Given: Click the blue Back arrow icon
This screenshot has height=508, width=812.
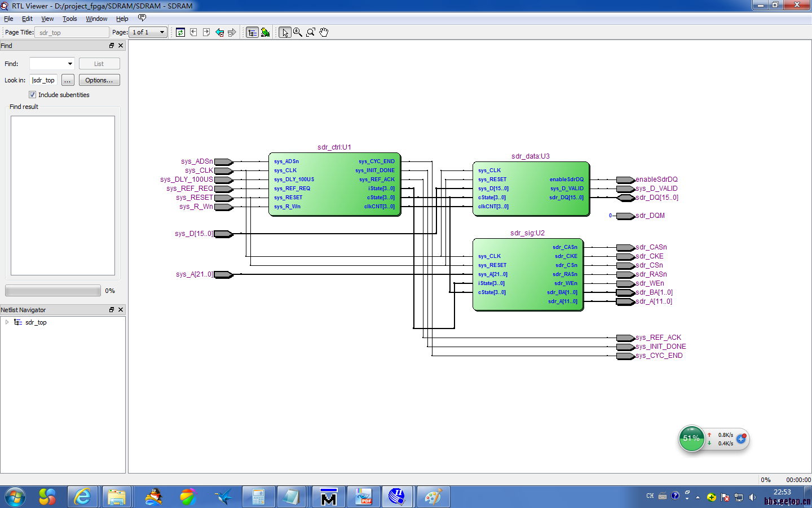Looking at the screenshot, I should [219, 32].
